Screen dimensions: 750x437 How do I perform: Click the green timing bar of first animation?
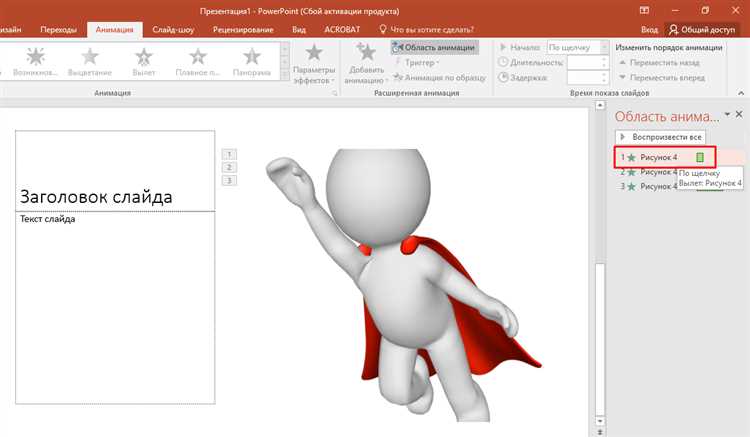[700, 157]
